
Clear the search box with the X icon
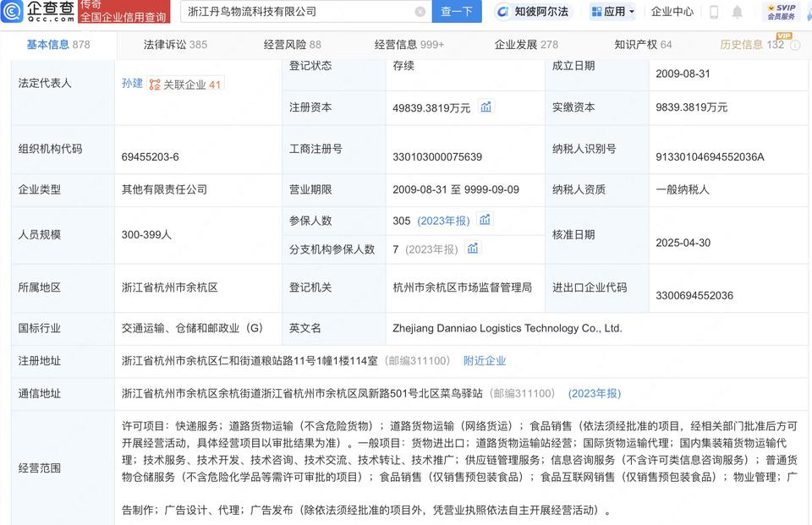[x=420, y=12]
